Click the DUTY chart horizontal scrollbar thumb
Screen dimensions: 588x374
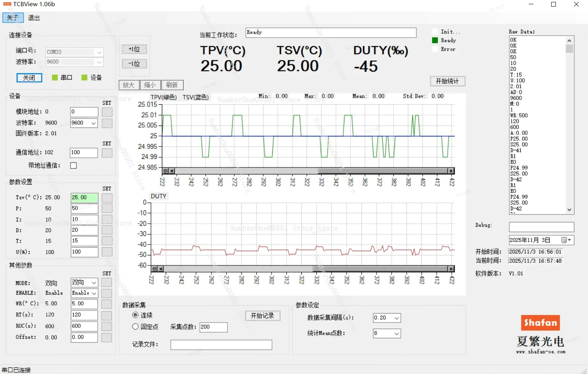pos(380,269)
